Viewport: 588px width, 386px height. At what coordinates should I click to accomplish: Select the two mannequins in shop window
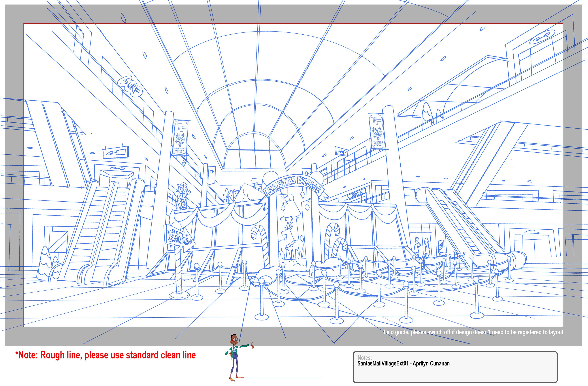(422, 247)
